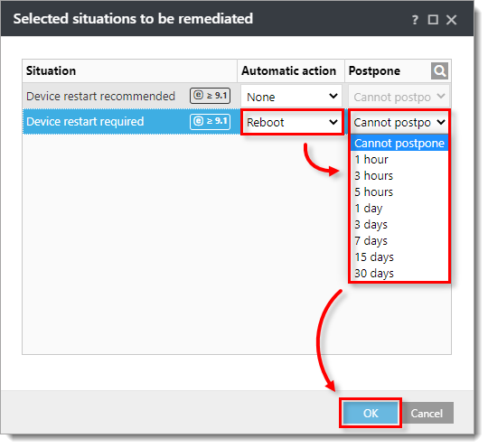Click the version badge on Device restart required
Viewport: 488px width, 448px height.
pyautogui.click(x=210, y=121)
